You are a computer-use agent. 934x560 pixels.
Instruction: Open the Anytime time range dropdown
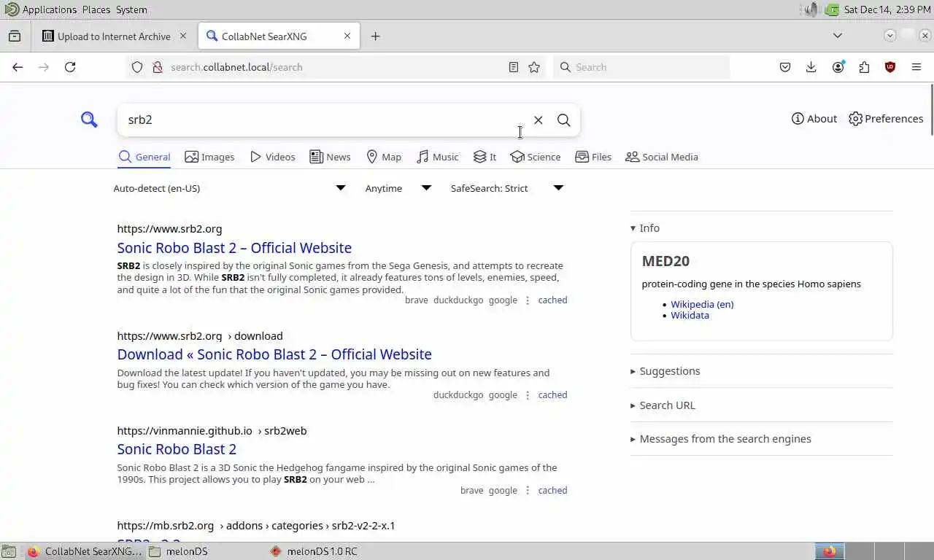coord(398,188)
